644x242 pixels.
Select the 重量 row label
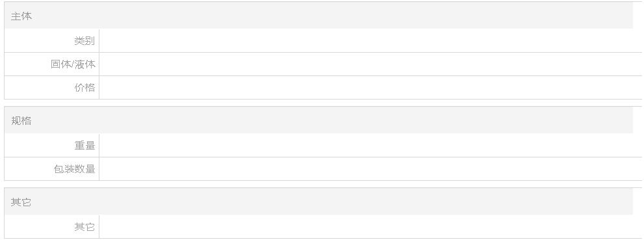click(84, 146)
